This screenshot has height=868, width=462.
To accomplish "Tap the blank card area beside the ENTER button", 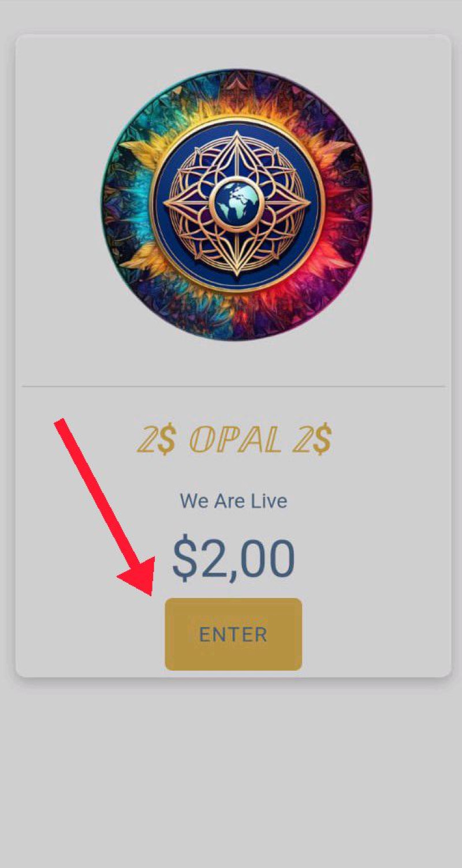I will pos(375,635).
